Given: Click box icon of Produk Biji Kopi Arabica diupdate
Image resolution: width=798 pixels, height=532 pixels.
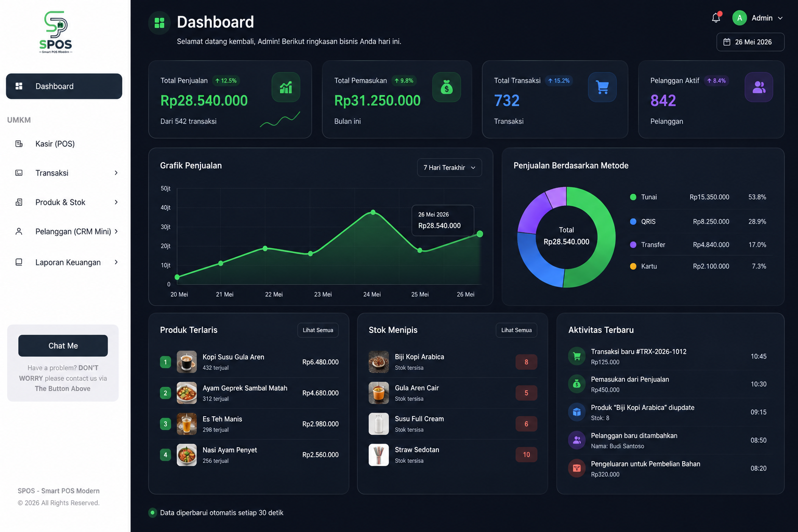Looking at the screenshot, I should click(577, 412).
